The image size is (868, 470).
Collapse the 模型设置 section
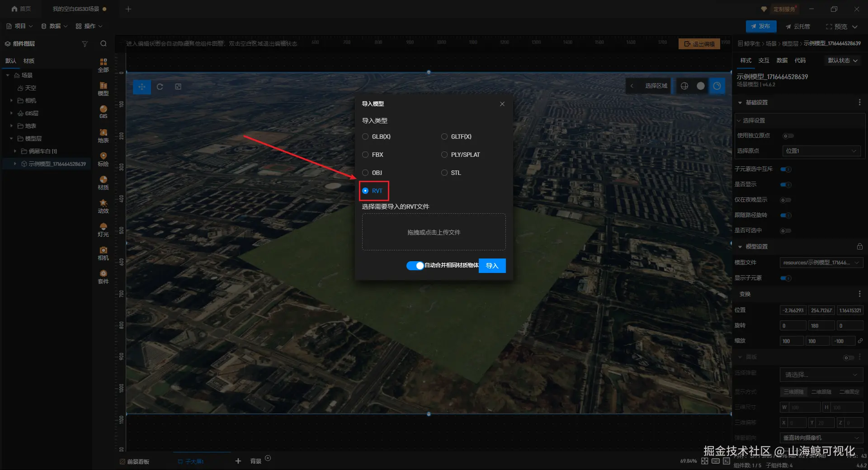tap(740, 247)
